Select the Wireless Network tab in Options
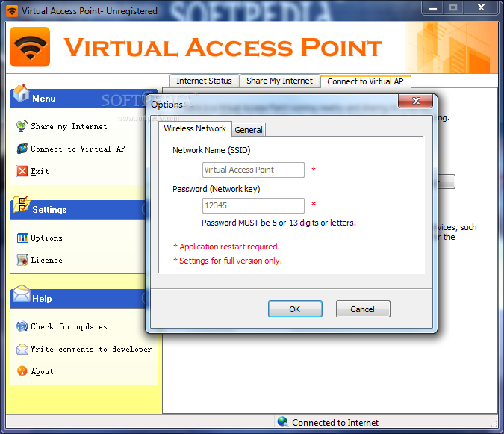The height and width of the screenshot is (434, 504). pyautogui.click(x=195, y=128)
